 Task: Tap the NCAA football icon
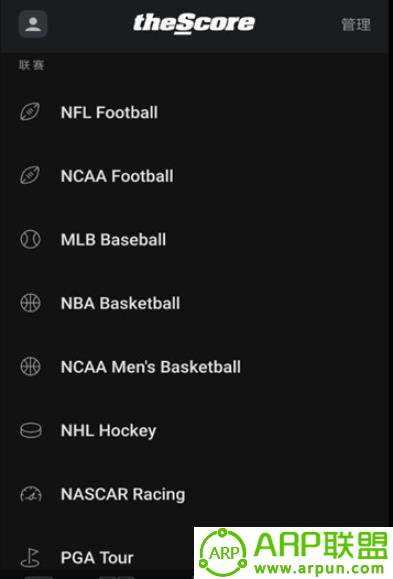30,175
